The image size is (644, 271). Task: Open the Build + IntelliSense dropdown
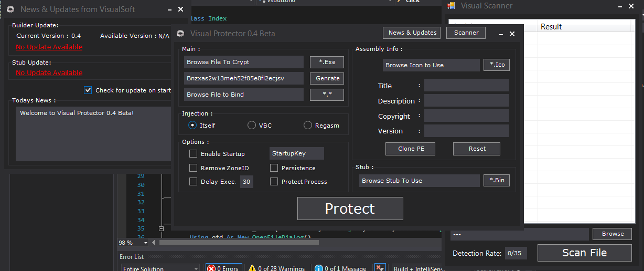417,268
